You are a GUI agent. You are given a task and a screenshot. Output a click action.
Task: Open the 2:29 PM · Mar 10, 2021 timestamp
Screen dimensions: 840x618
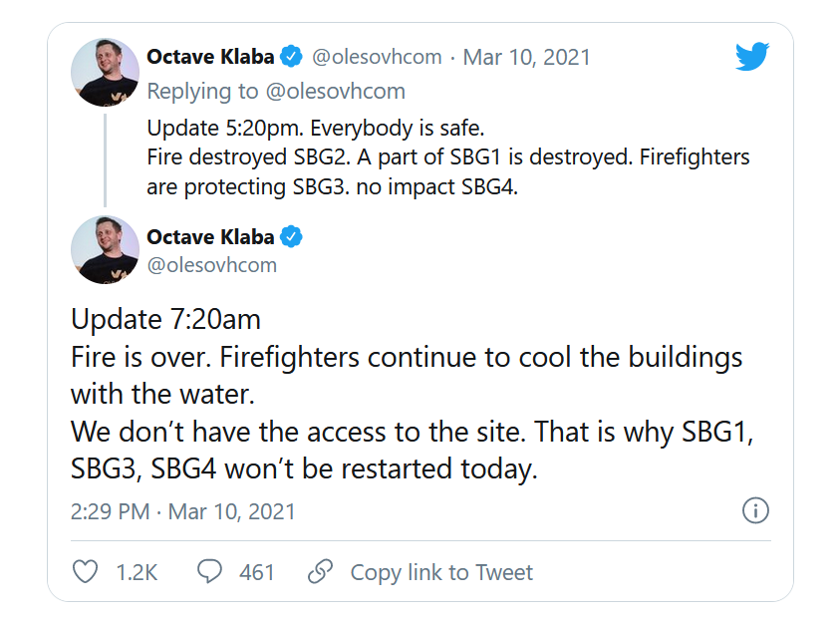[182, 511]
